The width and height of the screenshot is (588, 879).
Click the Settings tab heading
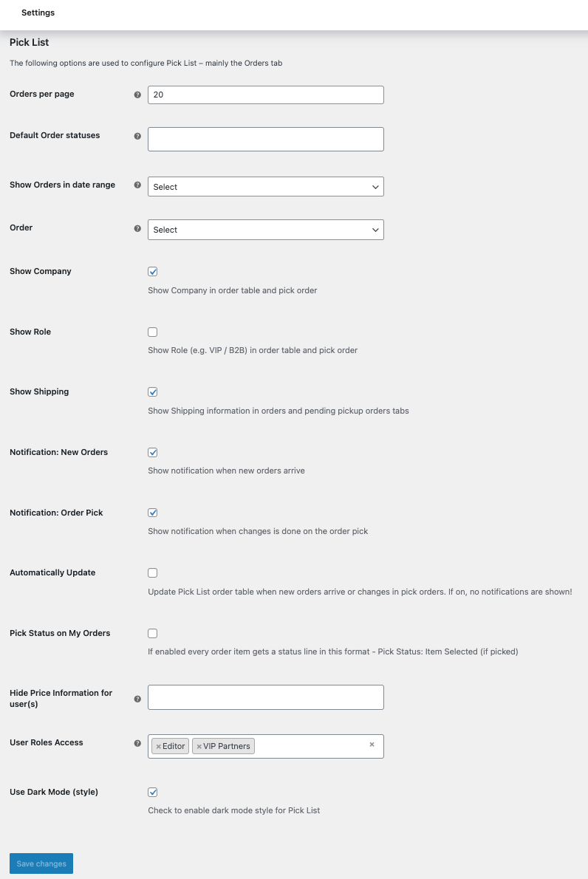point(38,13)
